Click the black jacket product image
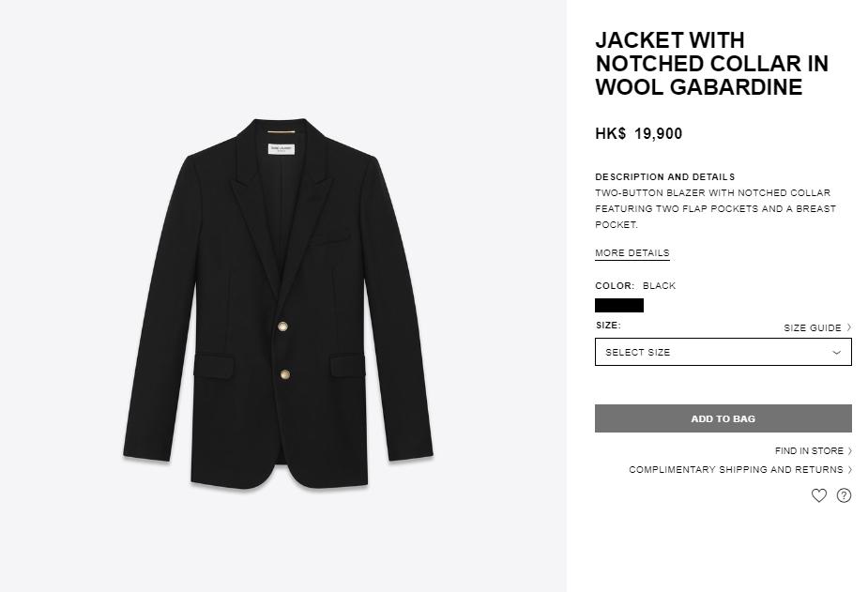868x592 pixels. (x=279, y=300)
